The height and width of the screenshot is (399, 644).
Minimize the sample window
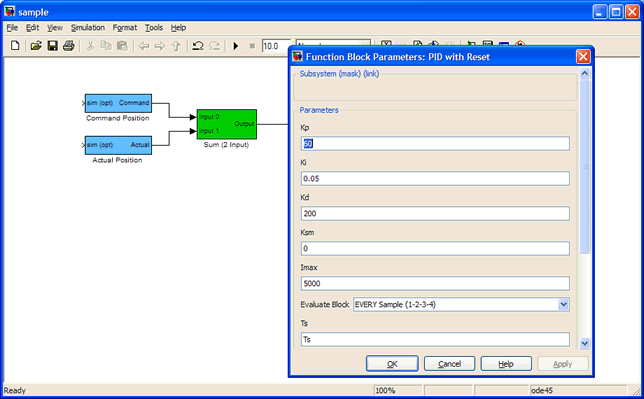[x=600, y=12]
